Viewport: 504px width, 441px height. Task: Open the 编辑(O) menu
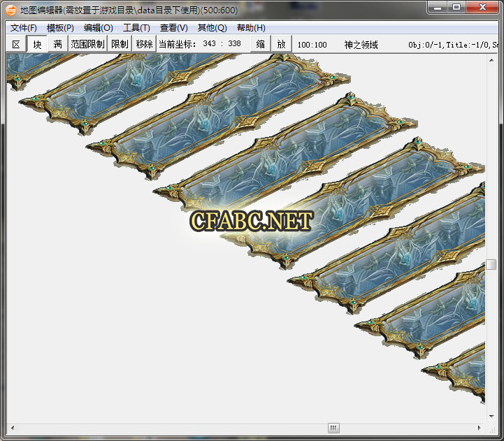pos(98,28)
